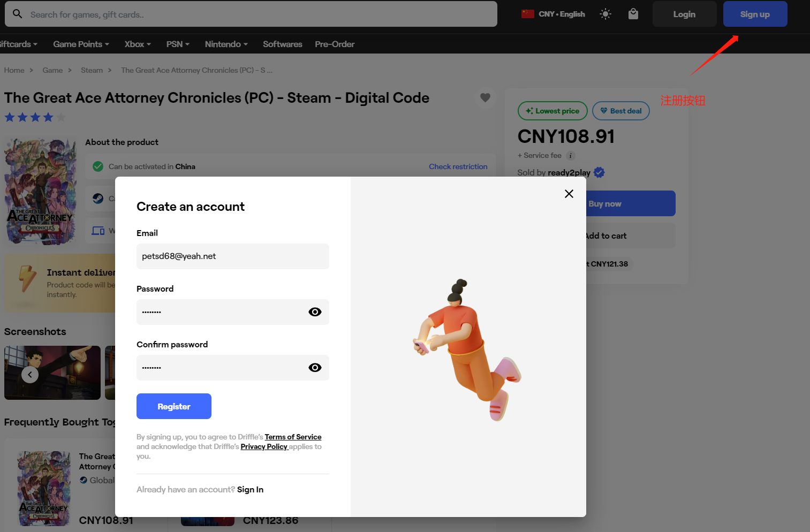Viewport: 810px width, 532px height.
Task: Go to Steam breadcrumb
Action: click(92, 70)
